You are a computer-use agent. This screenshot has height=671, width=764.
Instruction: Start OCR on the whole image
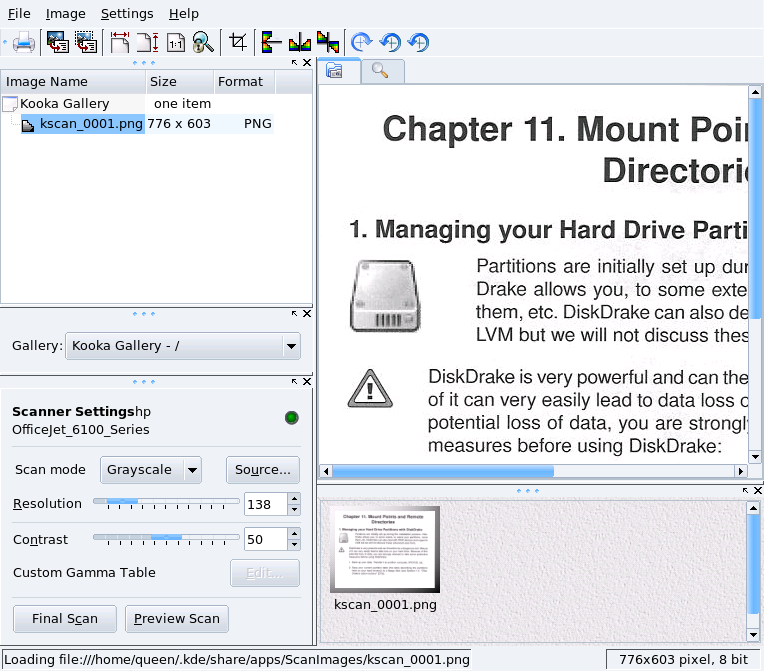pyautogui.click(x=57, y=42)
